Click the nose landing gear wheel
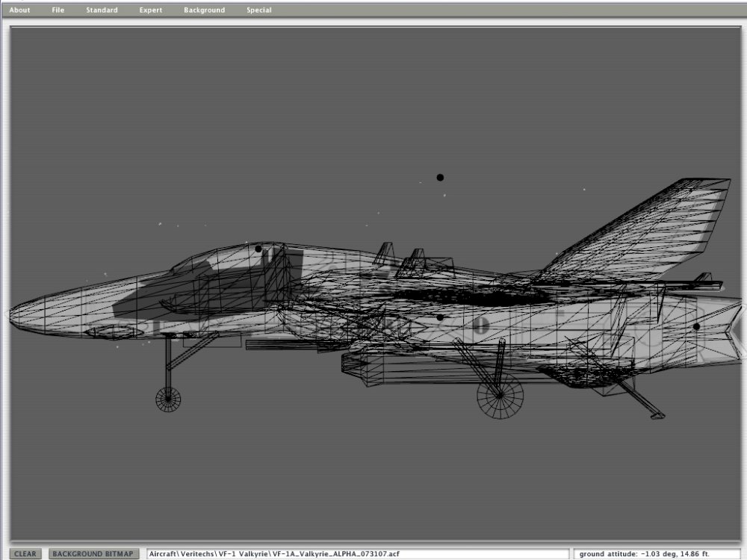The height and width of the screenshot is (560, 747). 168,399
